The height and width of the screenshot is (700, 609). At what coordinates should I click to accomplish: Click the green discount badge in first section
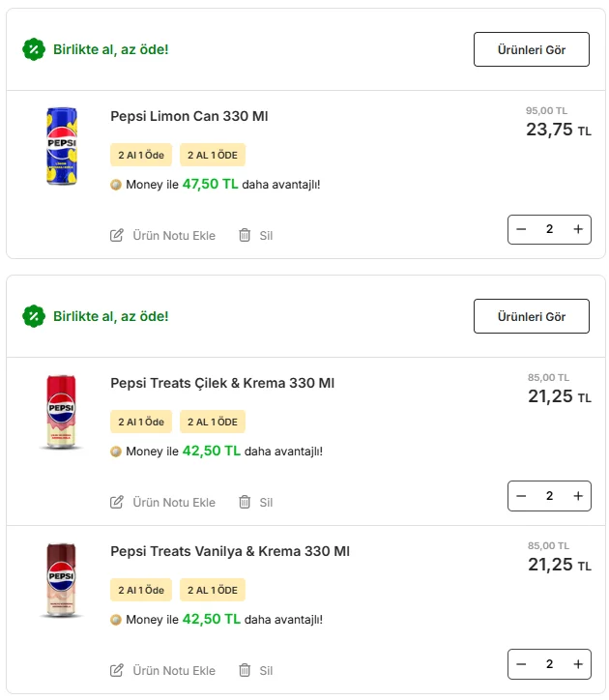click(x=34, y=49)
